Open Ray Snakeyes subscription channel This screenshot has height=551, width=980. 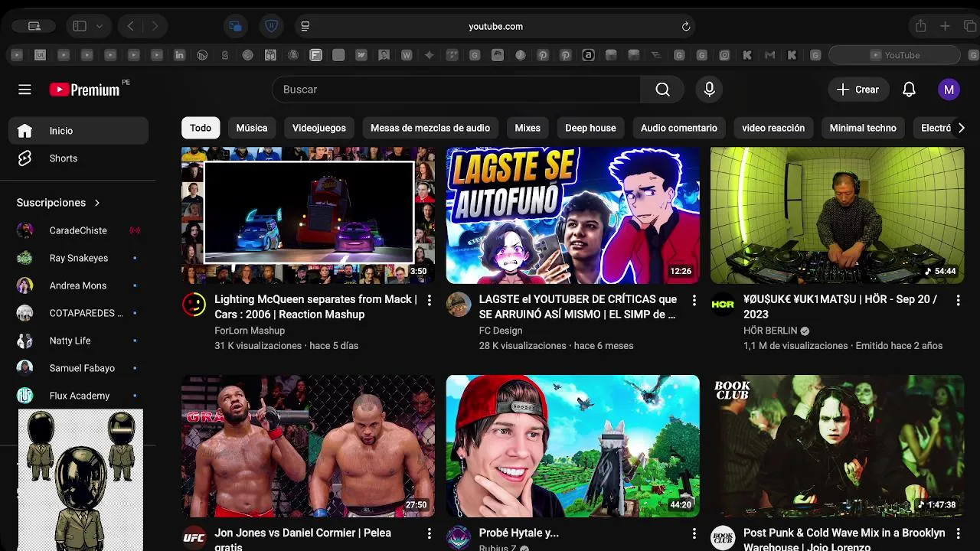[78, 258]
